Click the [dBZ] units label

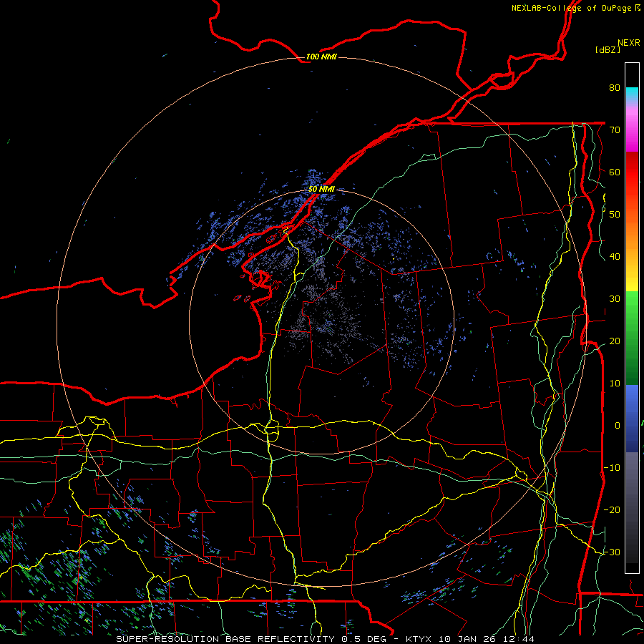coord(608,49)
